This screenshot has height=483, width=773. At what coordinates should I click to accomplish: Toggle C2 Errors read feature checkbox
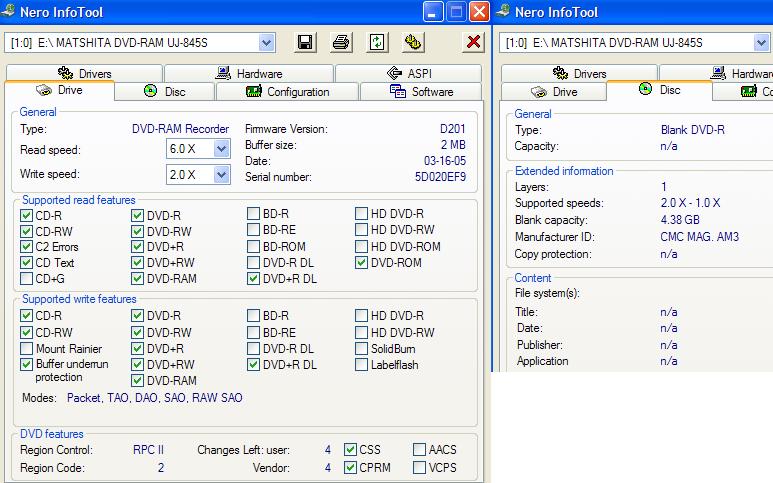click(x=27, y=246)
